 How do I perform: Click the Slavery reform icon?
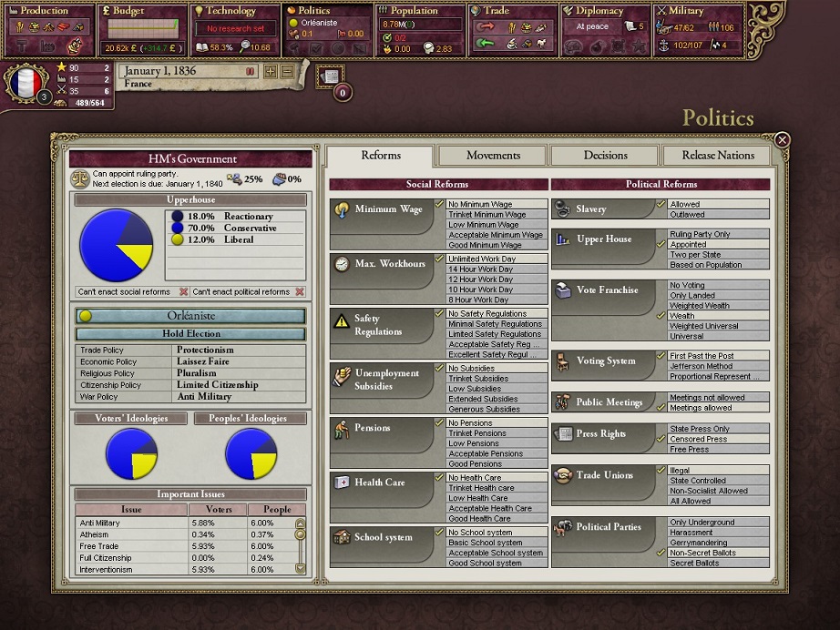[x=563, y=209]
